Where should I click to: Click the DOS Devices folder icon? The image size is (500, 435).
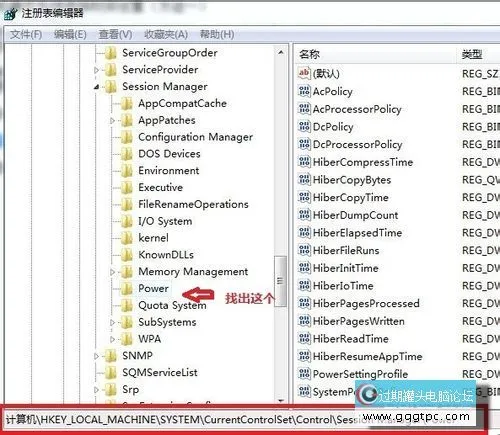click(x=127, y=154)
